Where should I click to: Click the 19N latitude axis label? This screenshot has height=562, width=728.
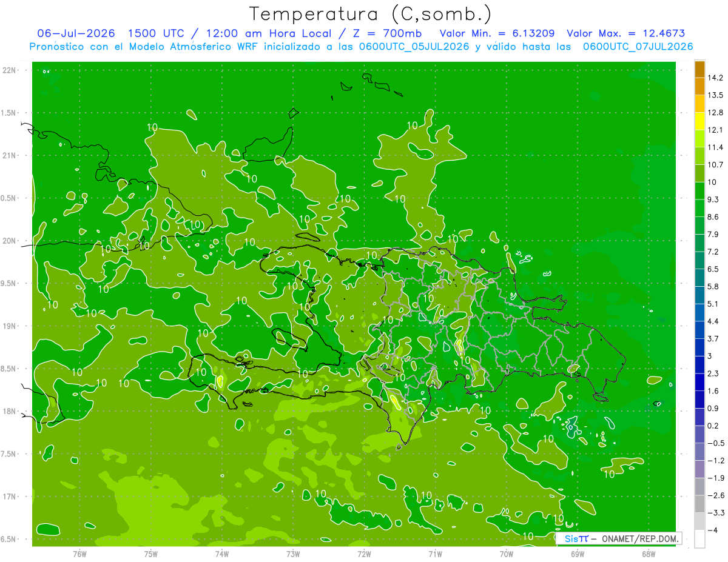[x=9, y=326]
